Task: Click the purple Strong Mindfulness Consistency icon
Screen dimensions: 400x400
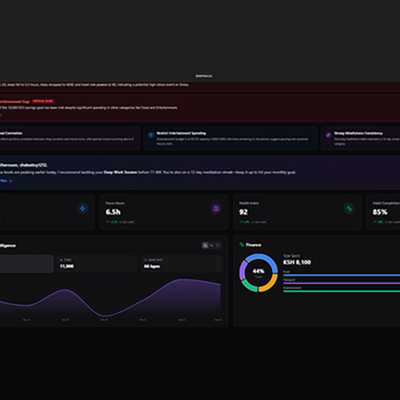Action: pos(328,135)
